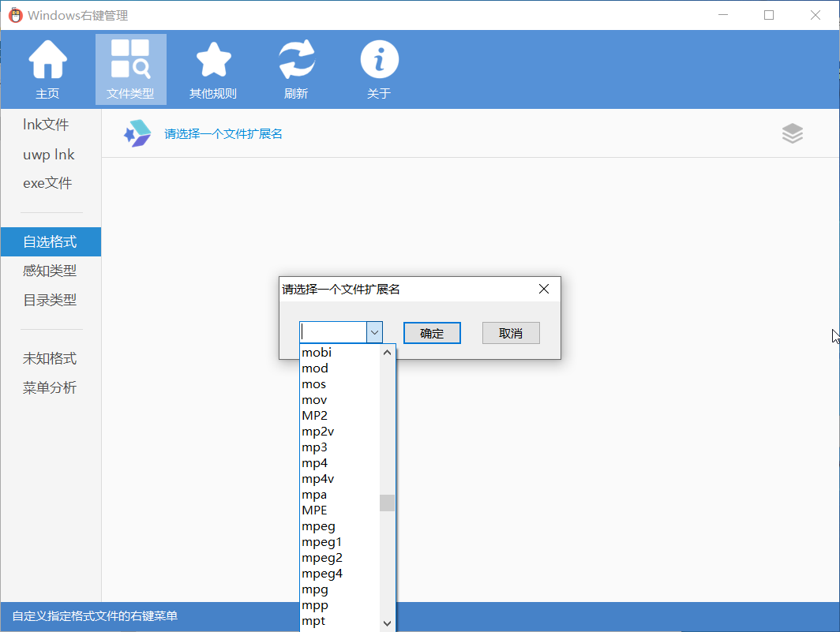
Task: Select 未知格式 in sidebar
Action: point(50,358)
